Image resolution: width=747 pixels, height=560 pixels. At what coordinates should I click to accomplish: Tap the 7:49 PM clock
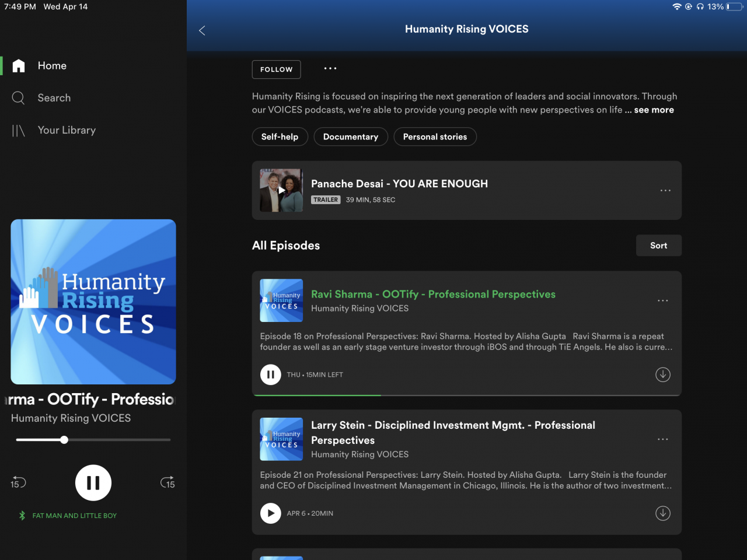20,7
